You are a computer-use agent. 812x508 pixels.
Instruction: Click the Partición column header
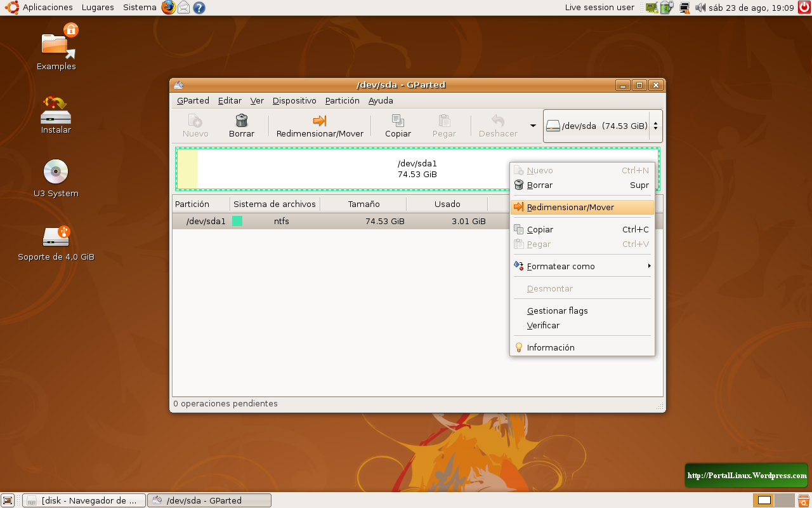(x=201, y=204)
